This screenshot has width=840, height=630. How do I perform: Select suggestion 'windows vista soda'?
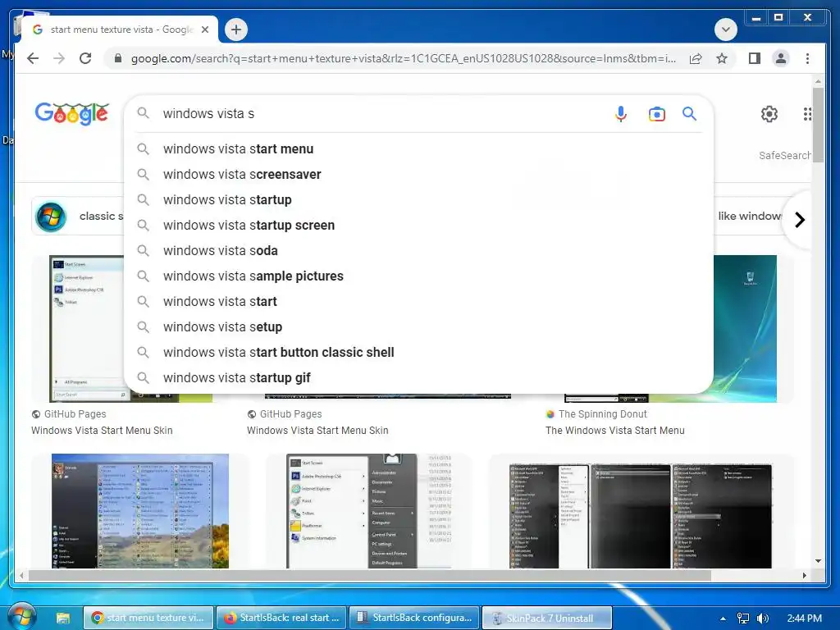click(x=418, y=251)
